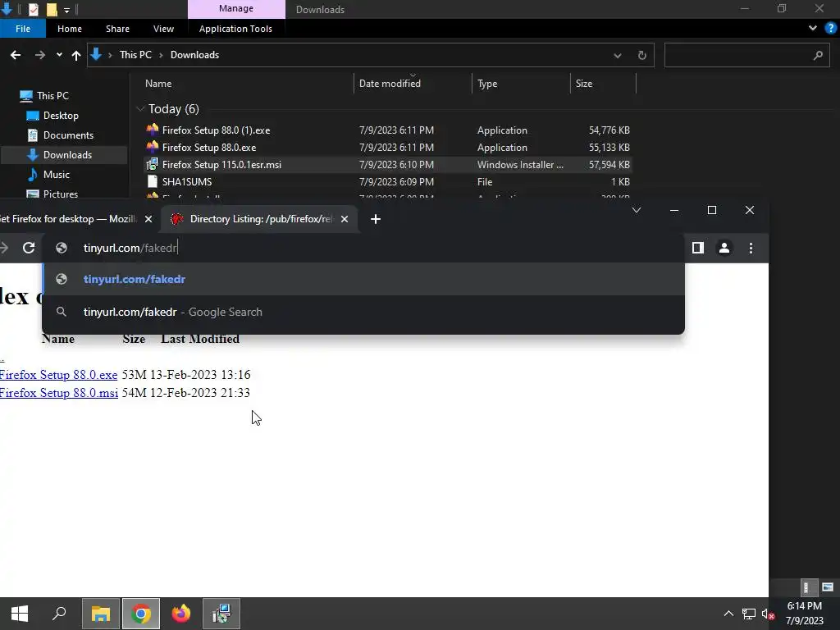840x630 pixels.
Task: Open Chrome from the taskbar
Action: click(x=141, y=614)
